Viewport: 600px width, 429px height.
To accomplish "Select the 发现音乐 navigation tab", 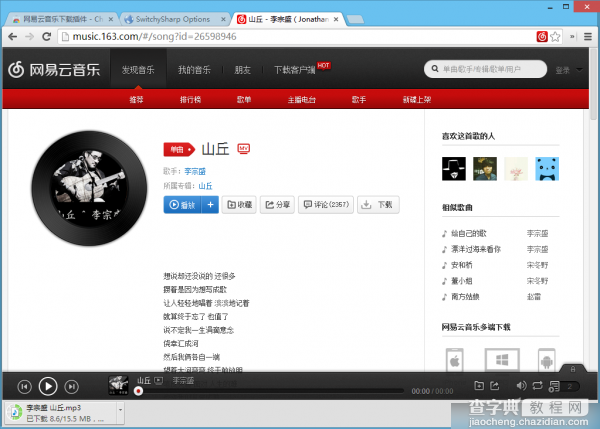I will pos(138,70).
